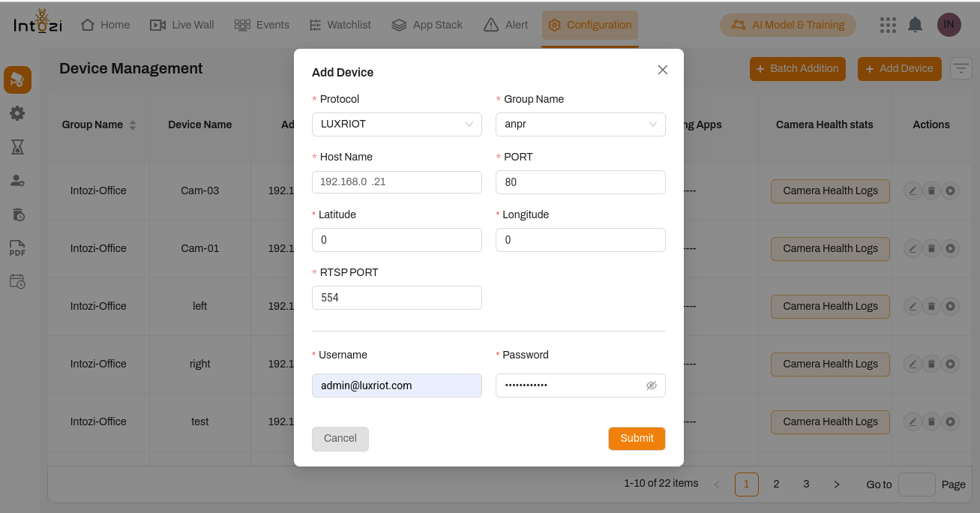Open the settings gear sidebar icon
The height and width of the screenshot is (513, 980).
point(17,113)
